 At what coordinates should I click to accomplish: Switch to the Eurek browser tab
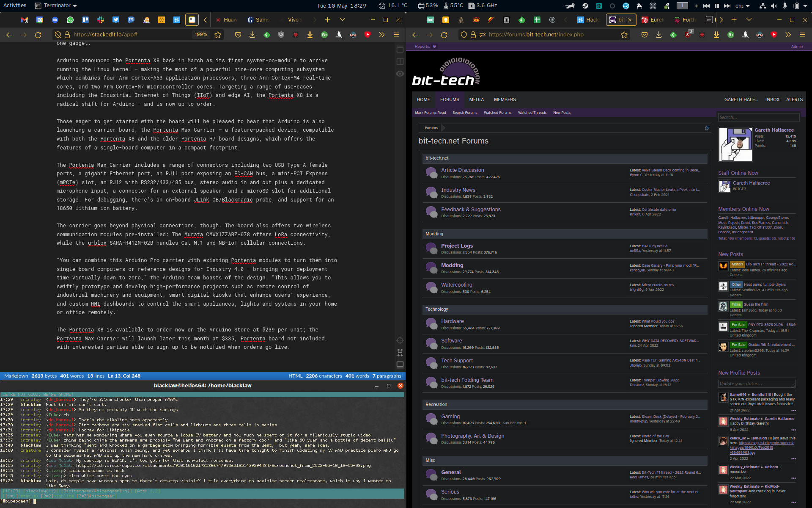tap(653, 20)
